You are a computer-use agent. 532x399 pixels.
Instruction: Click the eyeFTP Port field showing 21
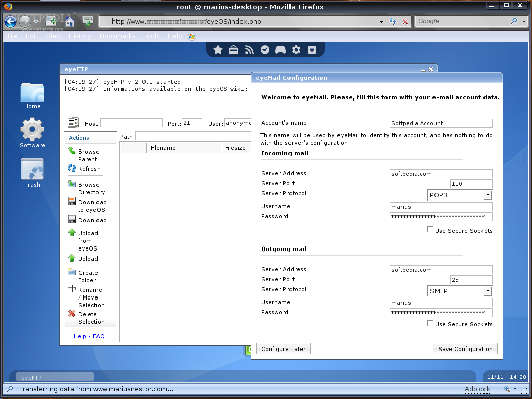pyautogui.click(x=191, y=123)
